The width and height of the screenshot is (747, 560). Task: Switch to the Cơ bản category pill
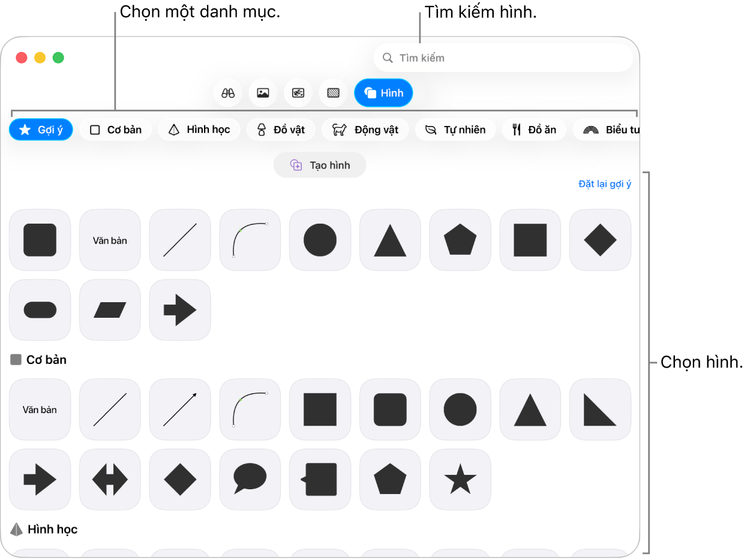tap(115, 130)
